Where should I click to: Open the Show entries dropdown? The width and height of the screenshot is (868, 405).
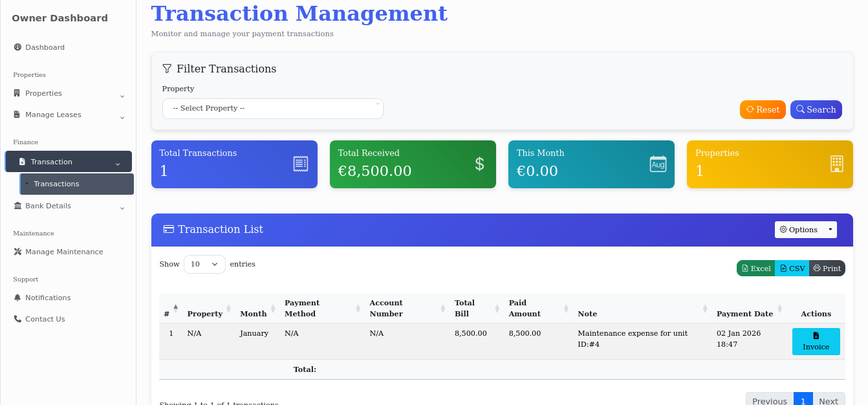pos(204,264)
